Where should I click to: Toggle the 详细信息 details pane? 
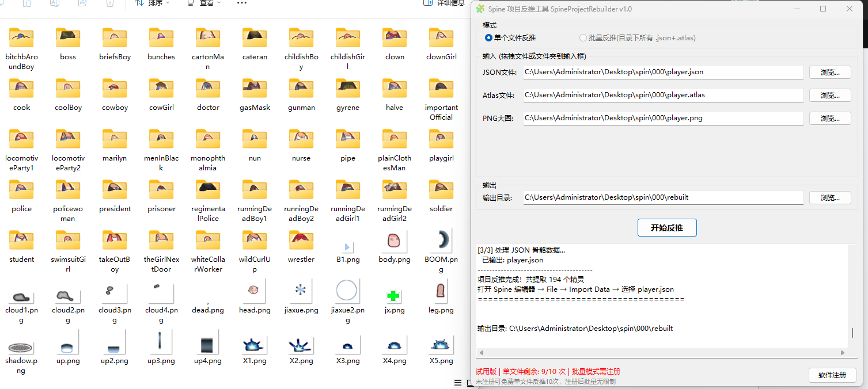point(444,3)
